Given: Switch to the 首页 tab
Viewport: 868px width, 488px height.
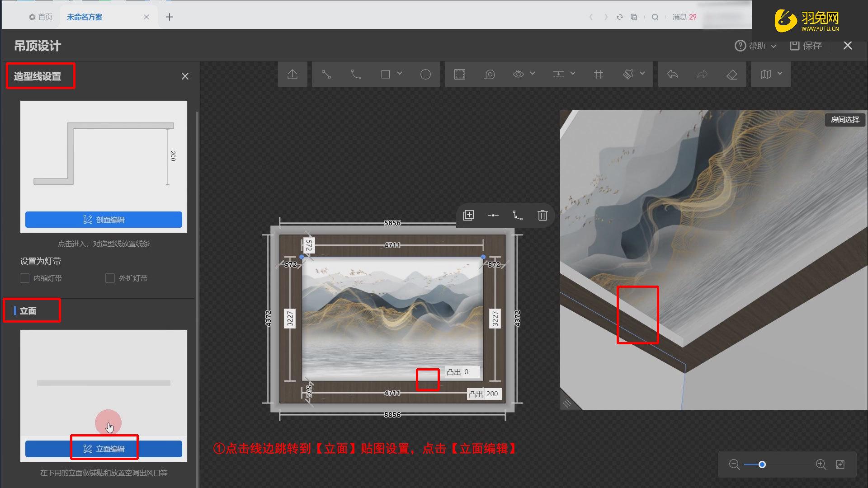Looking at the screenshot, I should pos(41,17).
